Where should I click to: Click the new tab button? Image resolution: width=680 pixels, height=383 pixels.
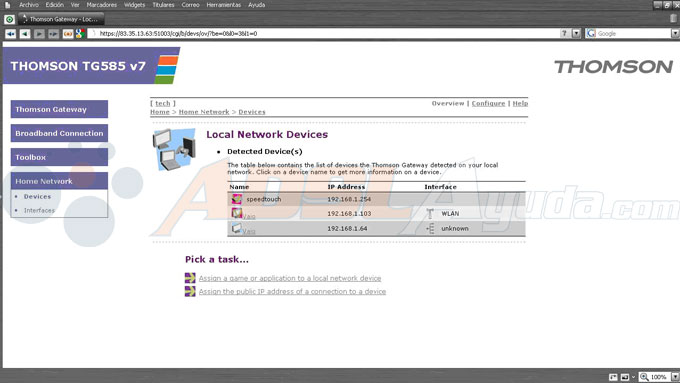point(9,19)
